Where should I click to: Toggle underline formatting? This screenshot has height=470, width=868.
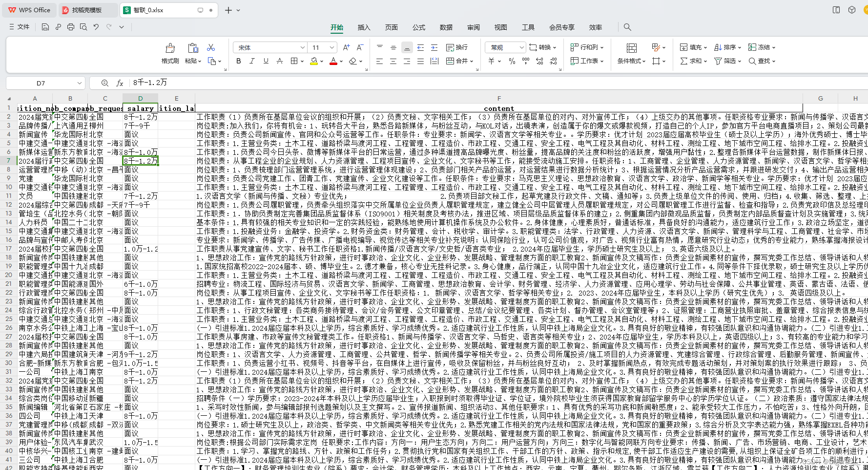266,61
